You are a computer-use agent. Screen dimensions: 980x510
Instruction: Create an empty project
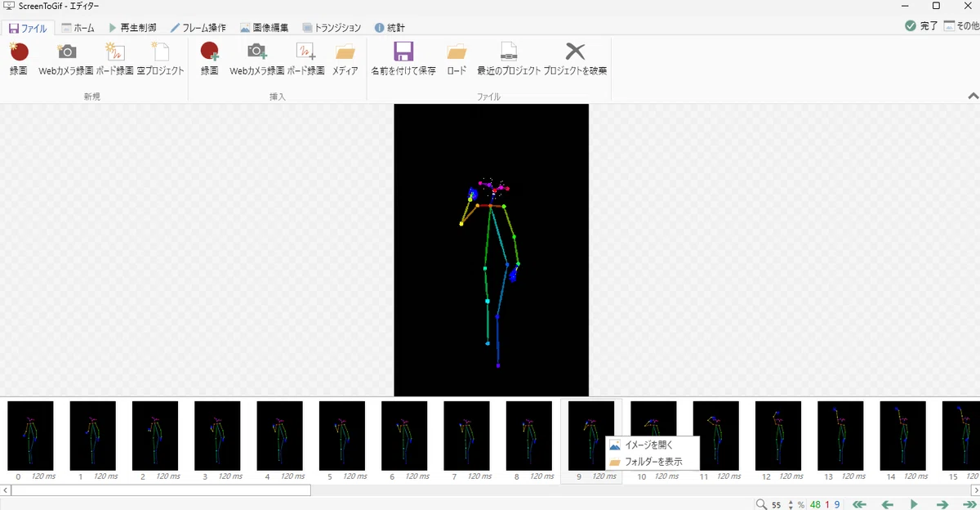coord(161,58)
